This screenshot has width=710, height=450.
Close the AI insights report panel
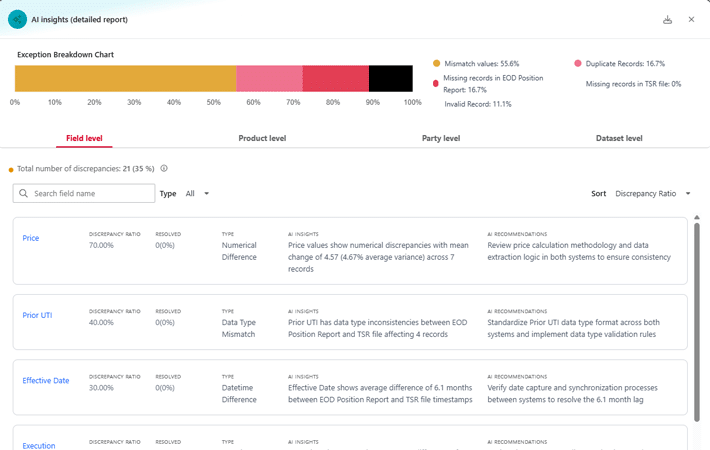pyautogui.click(x=691, y=19)
